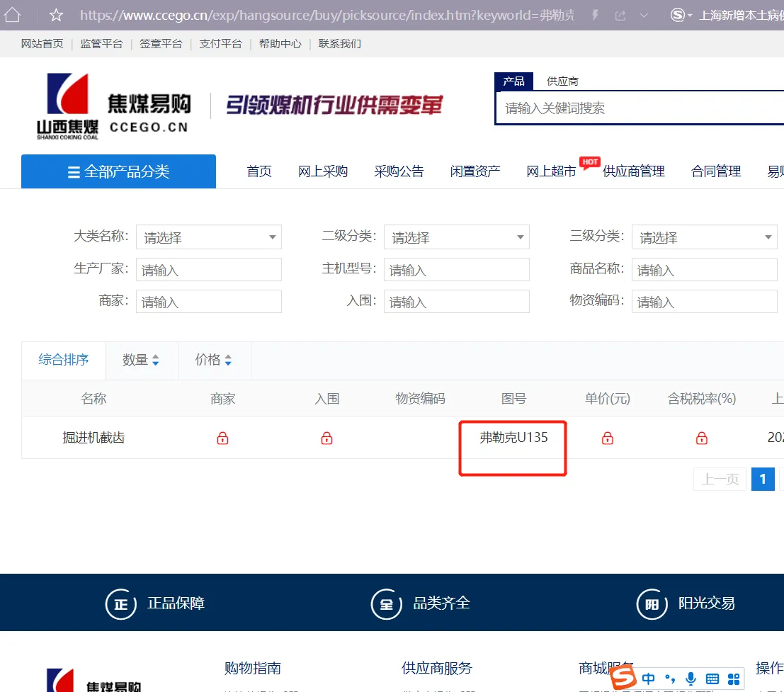Toggle Chinese/English input with 中 icon
Screen dimensions: 784x692
click(x=648, y=678)
